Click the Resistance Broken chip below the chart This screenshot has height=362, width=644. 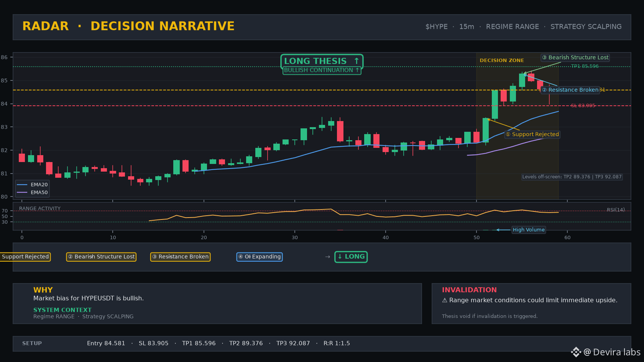(180, 257)
